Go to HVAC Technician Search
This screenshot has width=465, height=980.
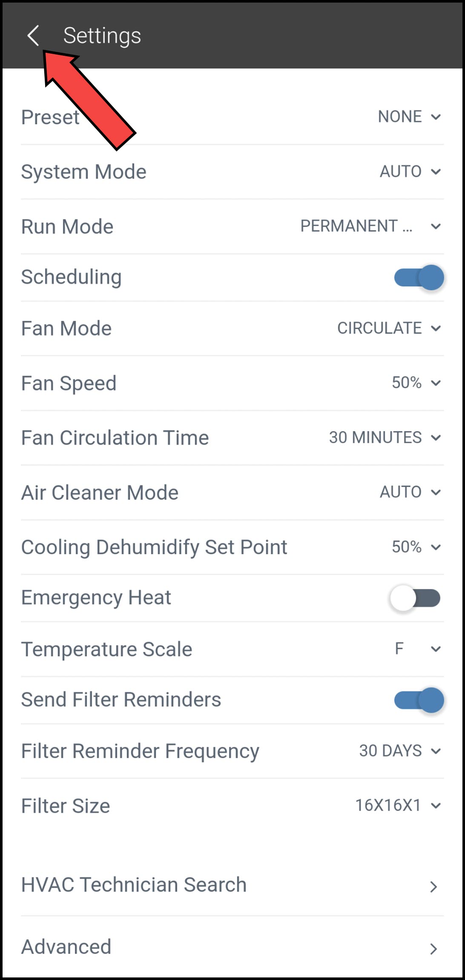pyautogui.click(x=134, y=885)
